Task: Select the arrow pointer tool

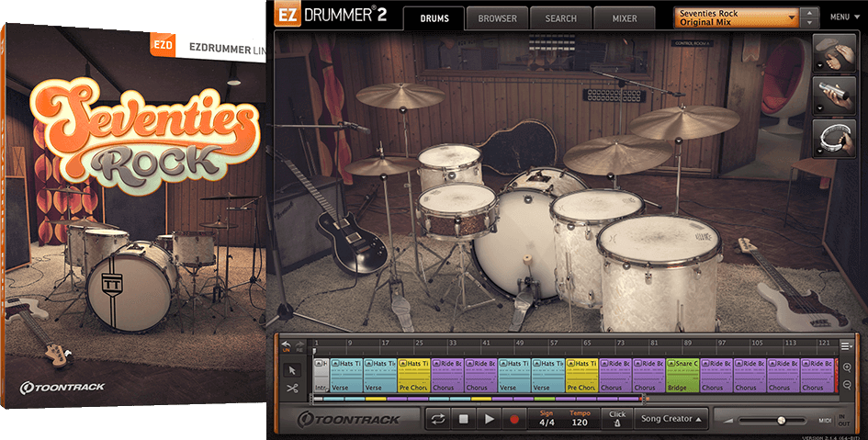Action: point(292,370)
